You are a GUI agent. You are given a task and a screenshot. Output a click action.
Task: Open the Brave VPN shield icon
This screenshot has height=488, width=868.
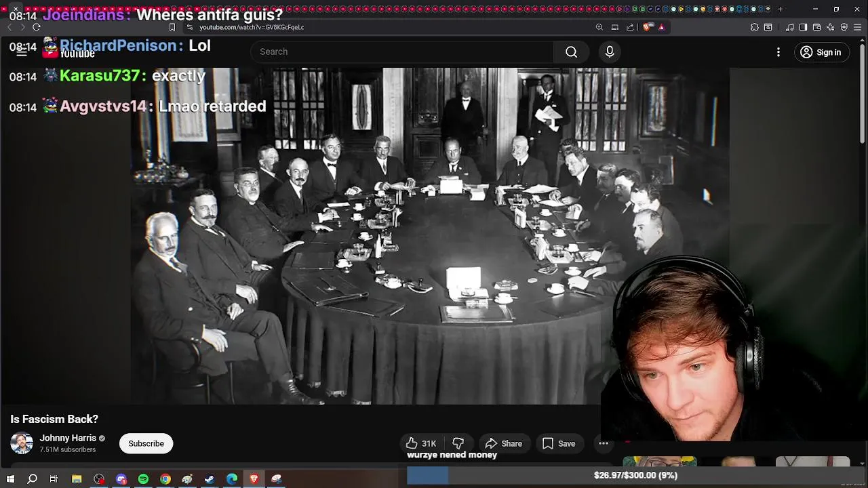(844, 27)
